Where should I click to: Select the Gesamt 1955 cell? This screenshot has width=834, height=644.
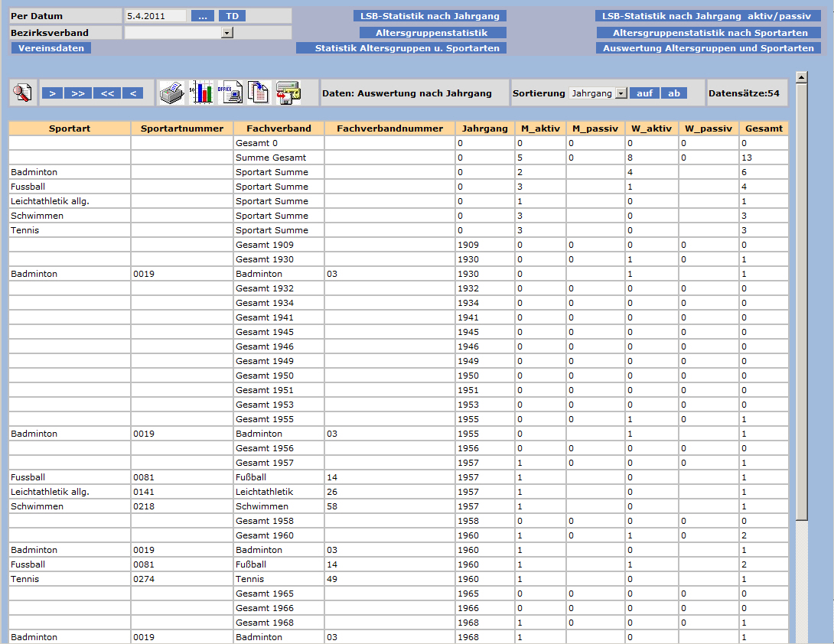(279, 420)
